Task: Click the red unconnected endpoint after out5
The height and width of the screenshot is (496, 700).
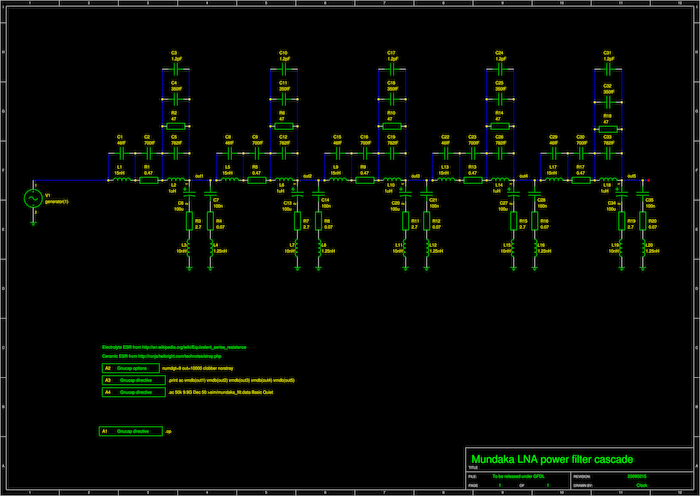Action: (x=648, y=180)
